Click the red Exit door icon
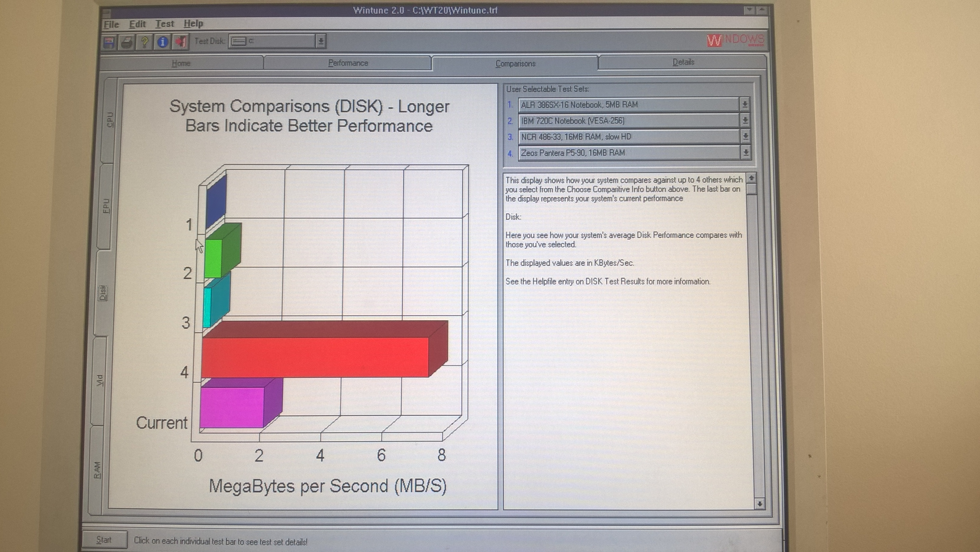 coord(181,42)
